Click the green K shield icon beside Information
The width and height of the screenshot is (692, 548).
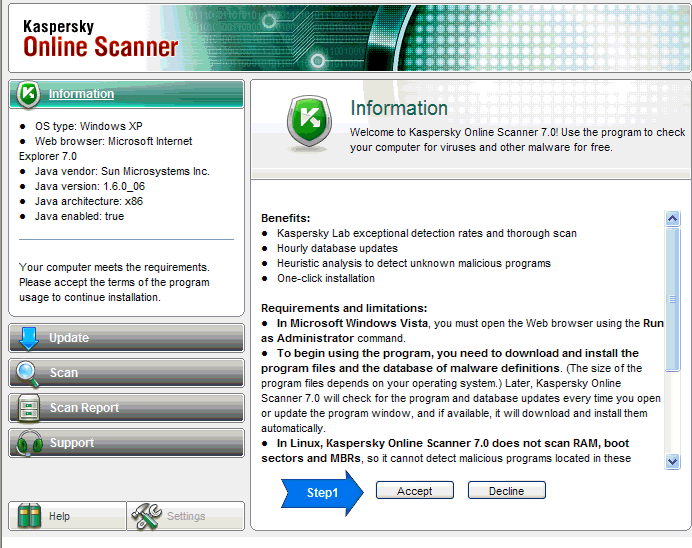tap(29, 94)
